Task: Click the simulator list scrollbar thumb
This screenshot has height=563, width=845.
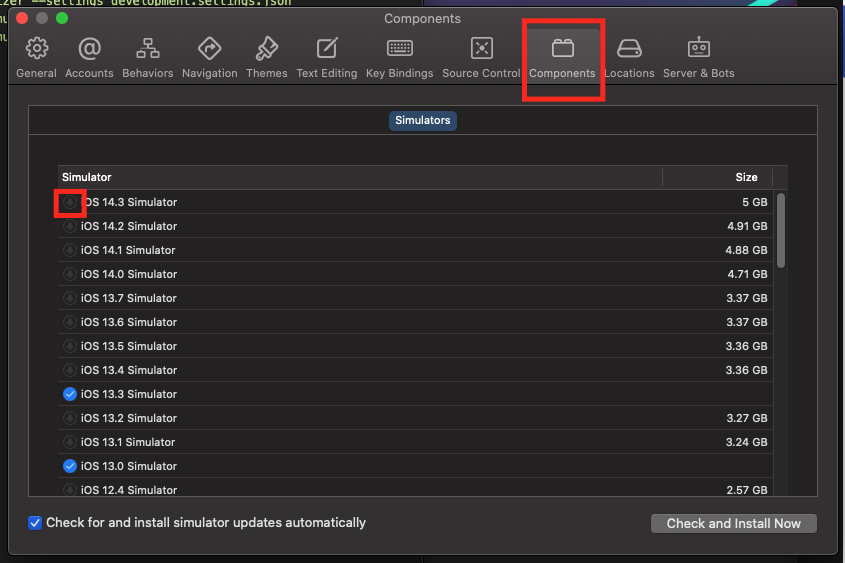Action: point(781,231)
